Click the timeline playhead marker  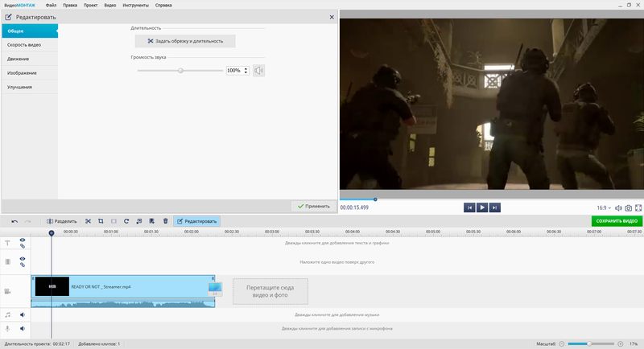pos(52,233)
